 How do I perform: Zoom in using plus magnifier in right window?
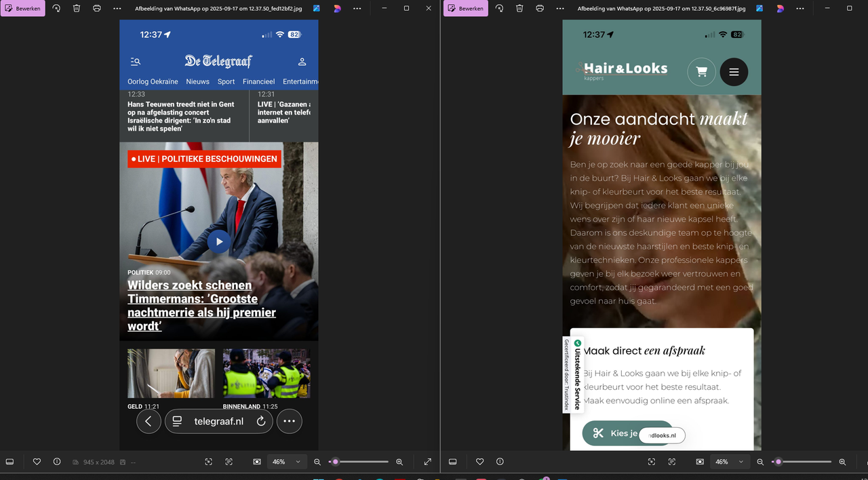click(x=842, y=462)
